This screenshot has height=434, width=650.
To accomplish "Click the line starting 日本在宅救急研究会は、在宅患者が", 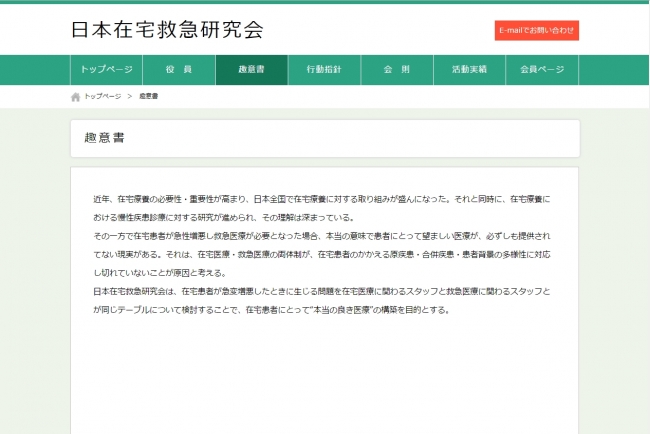I will click(x=322, y=291).
